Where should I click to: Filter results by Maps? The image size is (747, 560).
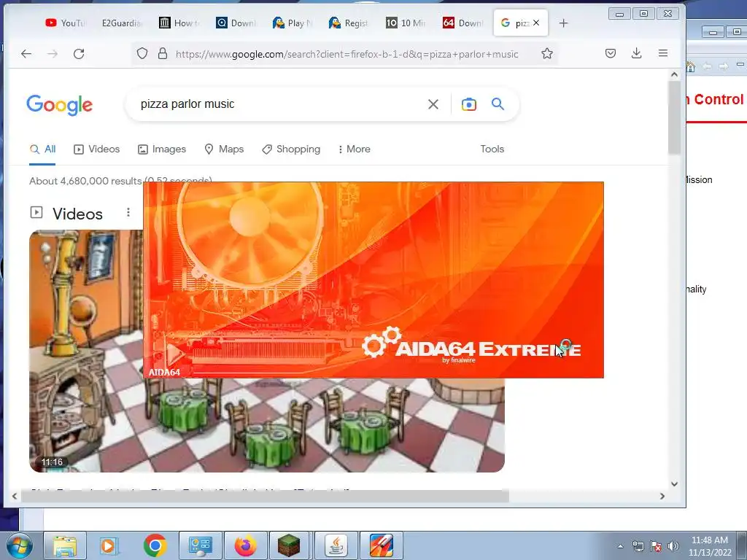(224, 149)
